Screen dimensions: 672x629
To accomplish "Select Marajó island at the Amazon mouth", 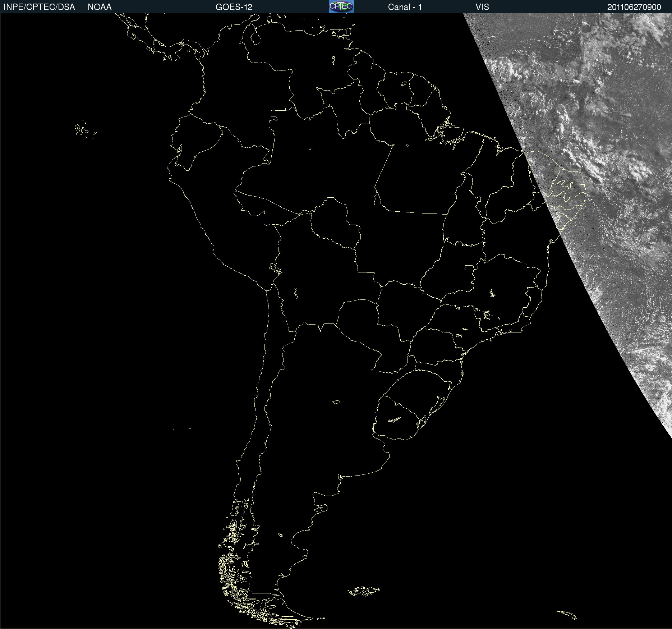I will (x=453, y=134).
